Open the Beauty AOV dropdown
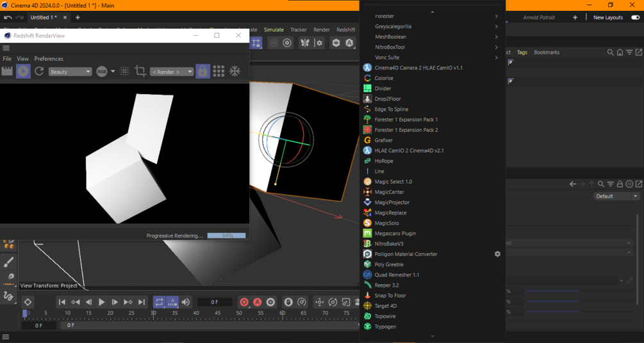 click(x=70, y=72)
